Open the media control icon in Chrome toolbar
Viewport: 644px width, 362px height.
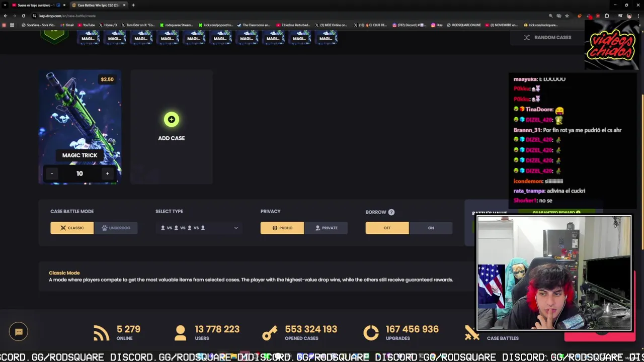[x=620, y=16]
